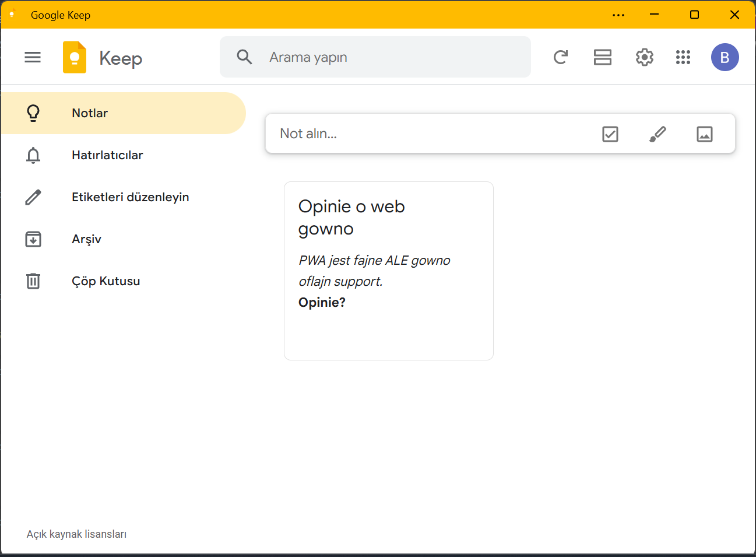
Task: Click the Notlar lightbulb icon
Action: 33,113
